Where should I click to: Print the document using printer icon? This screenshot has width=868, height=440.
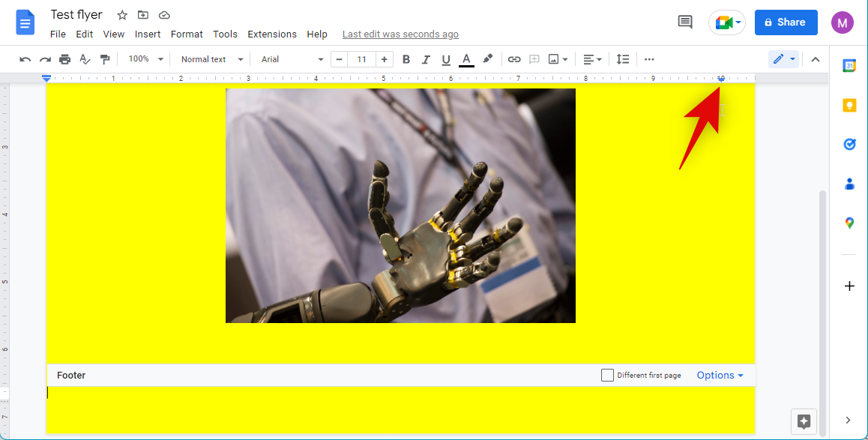click(65, 59)
